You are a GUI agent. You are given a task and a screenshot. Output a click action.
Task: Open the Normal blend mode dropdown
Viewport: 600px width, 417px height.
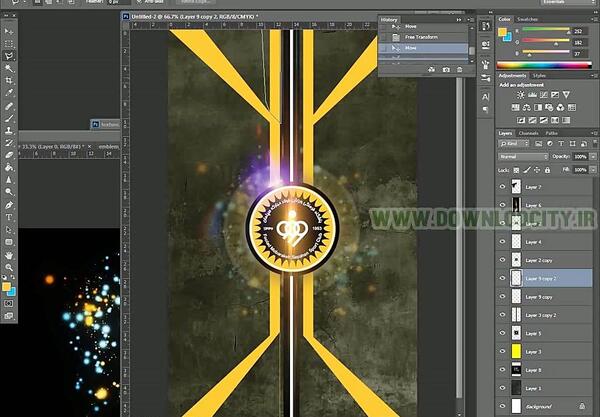click(523, 156)
